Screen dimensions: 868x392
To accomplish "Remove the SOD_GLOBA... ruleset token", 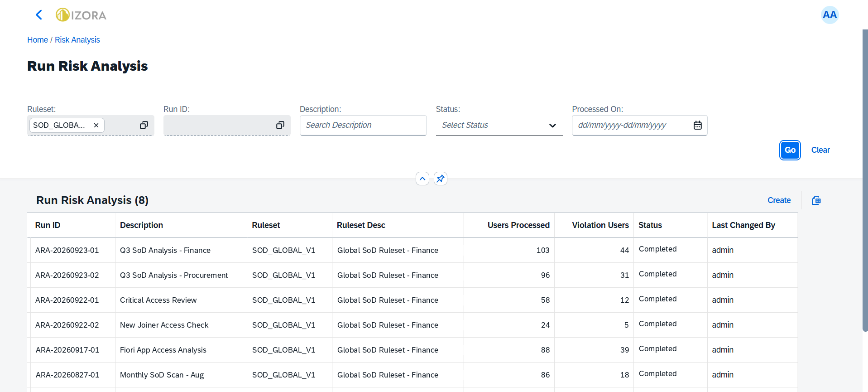I will (96, 126).
